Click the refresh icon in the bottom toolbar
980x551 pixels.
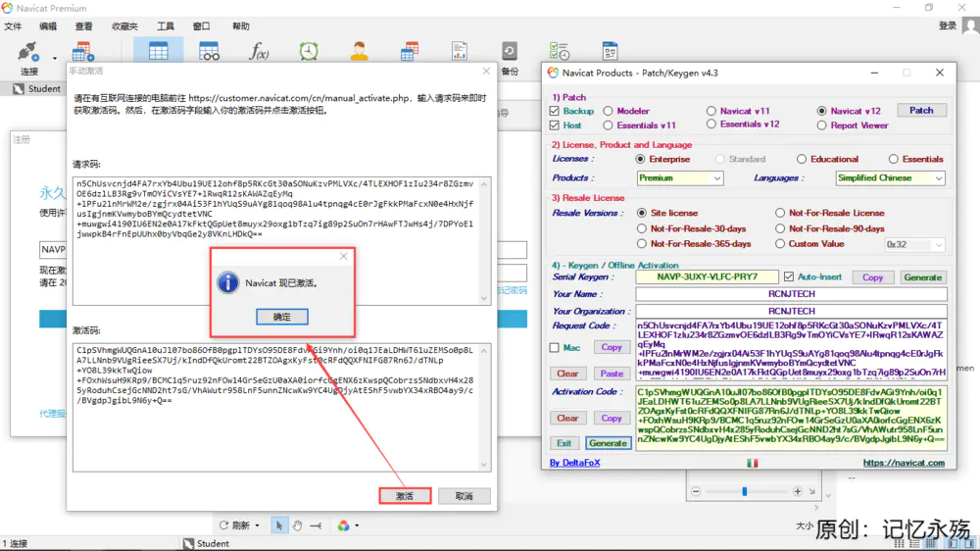pos(223,526)
